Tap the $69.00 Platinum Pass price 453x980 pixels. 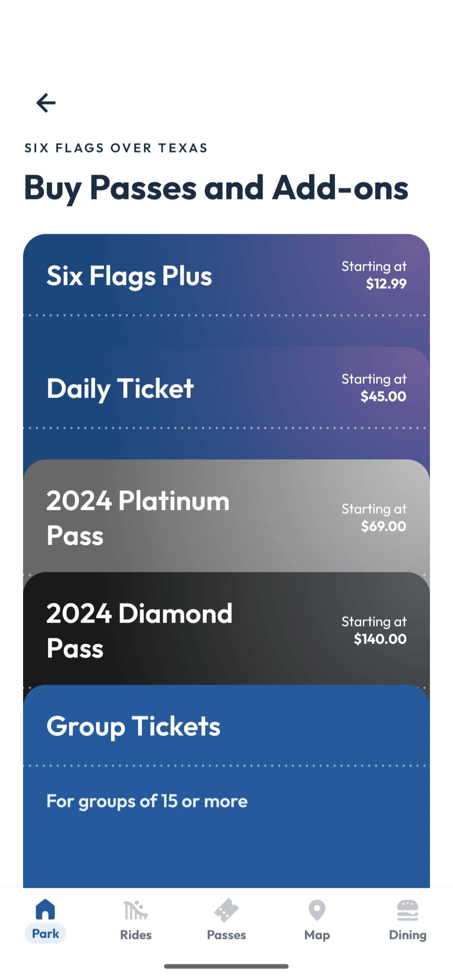coord(383,526)
